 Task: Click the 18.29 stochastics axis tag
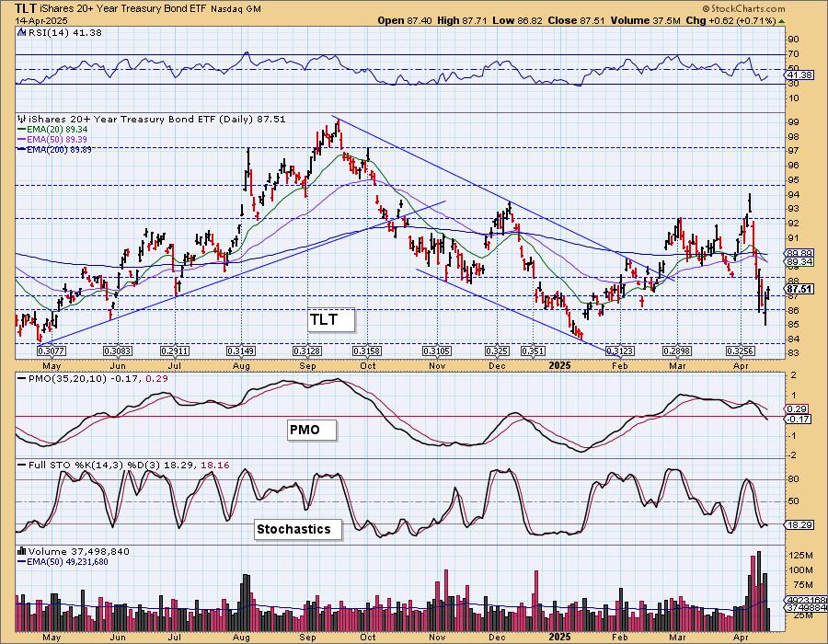[799, 525]
